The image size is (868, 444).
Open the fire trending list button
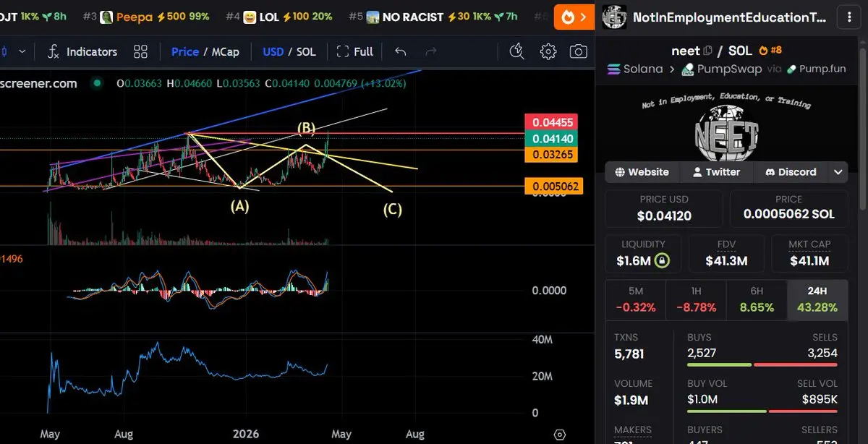[574, 17]
